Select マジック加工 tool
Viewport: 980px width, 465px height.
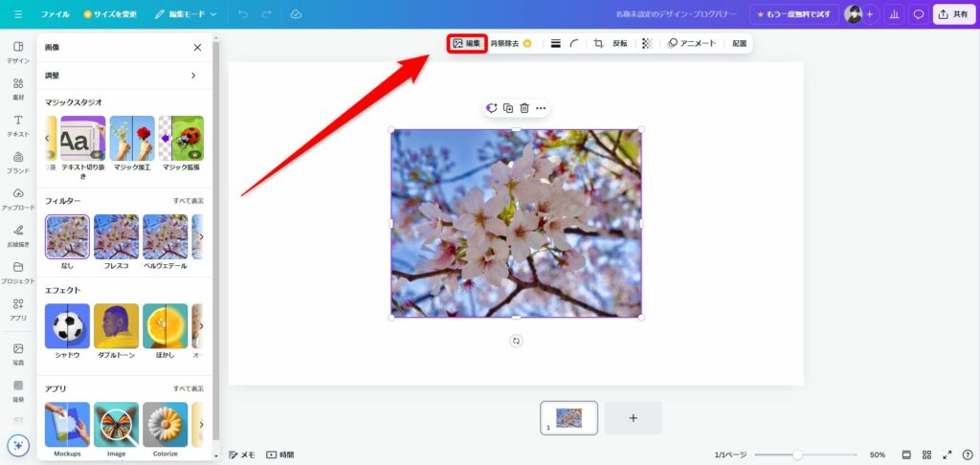132,144
